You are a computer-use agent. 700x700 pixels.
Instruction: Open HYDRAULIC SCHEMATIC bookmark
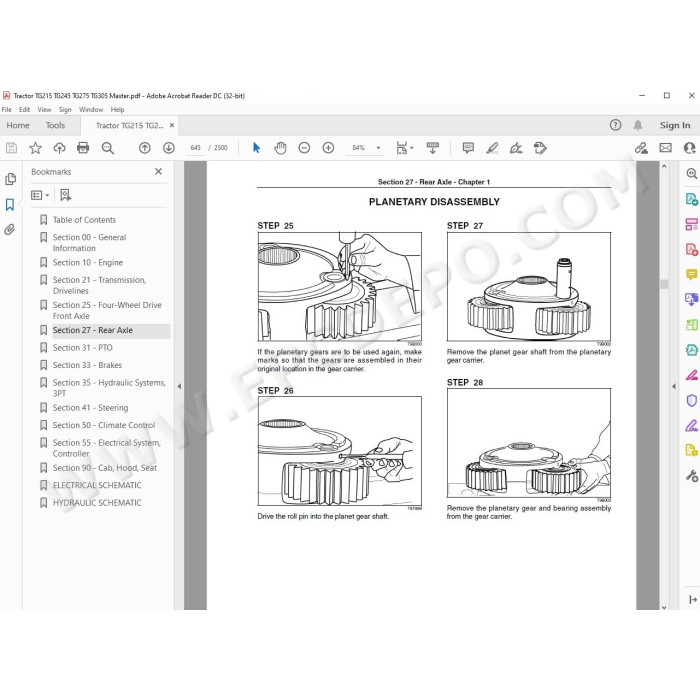coord(97,503)
